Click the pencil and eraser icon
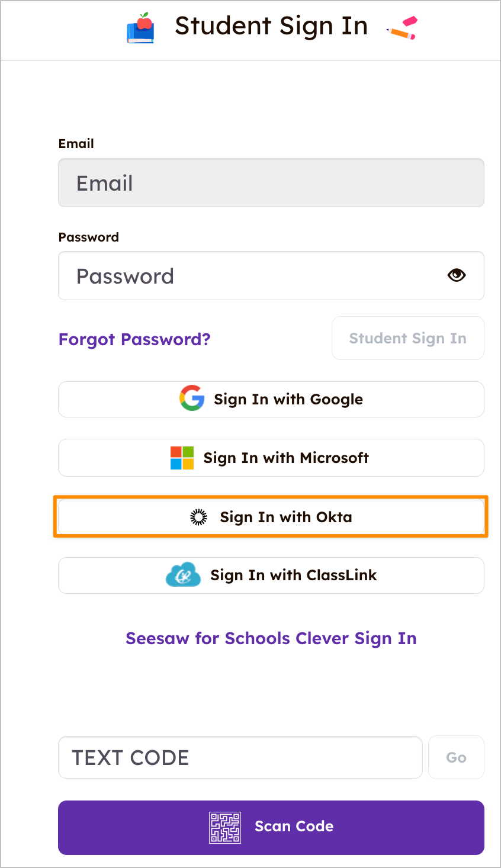This screenshot has height=868, width=501. pyautogui.click(x=402, y=28)
